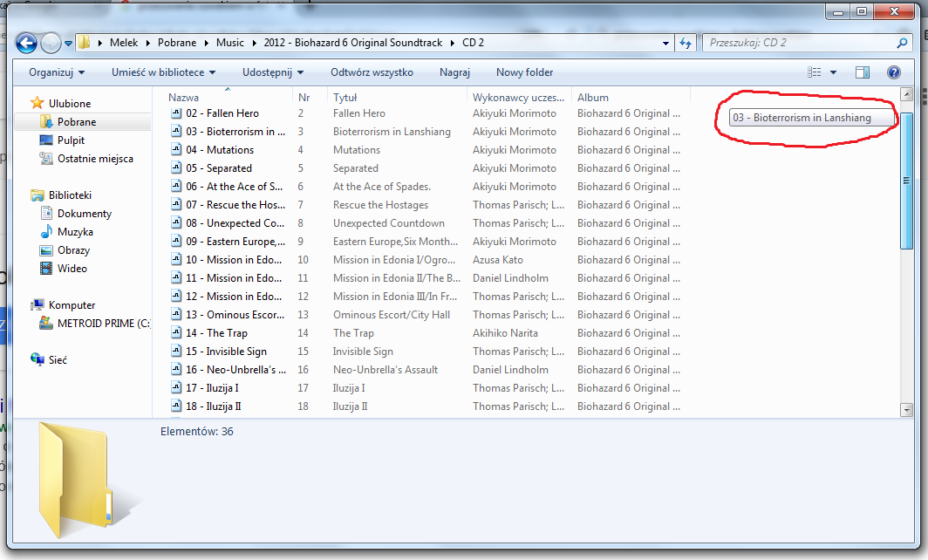Viewport: 928px width, 560px height.
Task: Click Melek in the address breadcrumb
Action: 124,43
